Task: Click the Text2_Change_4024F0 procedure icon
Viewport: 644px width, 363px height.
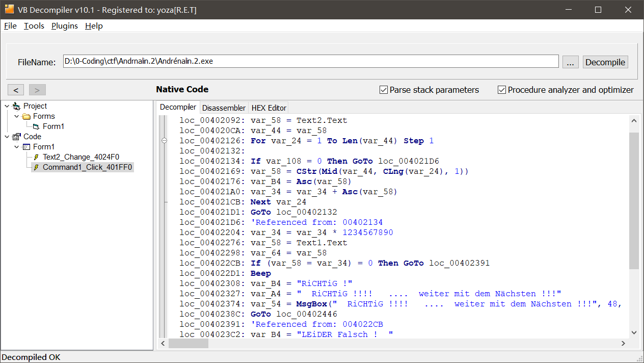Action: click(36, 157)
